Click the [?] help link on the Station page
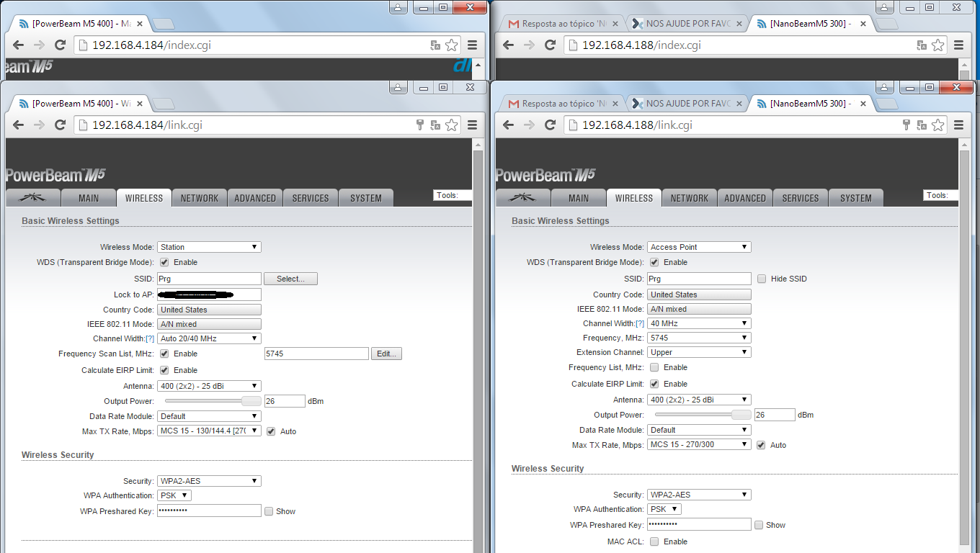Viewport: 980px width, 553px height. 150,338
